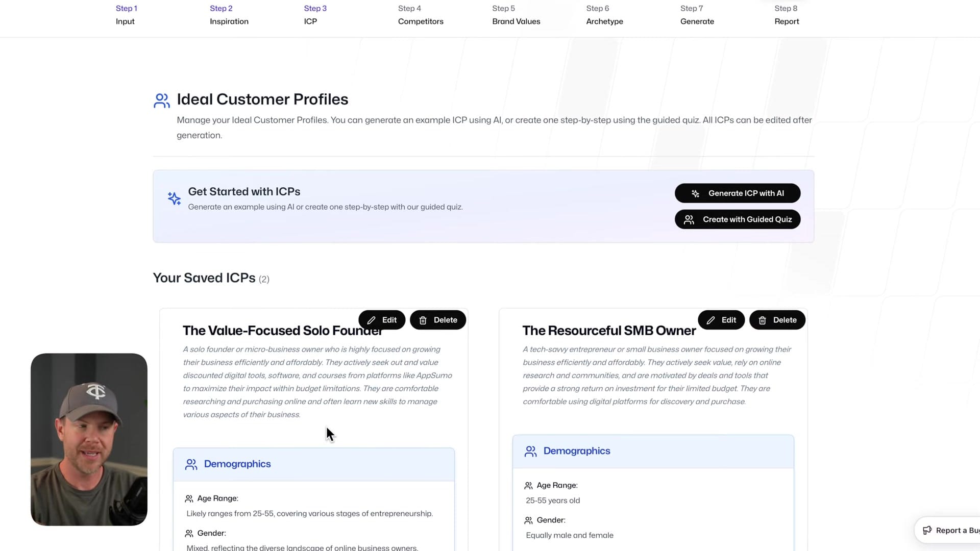
Task: Switch to Step 8 Report
Action: click(x=787, y=15)
